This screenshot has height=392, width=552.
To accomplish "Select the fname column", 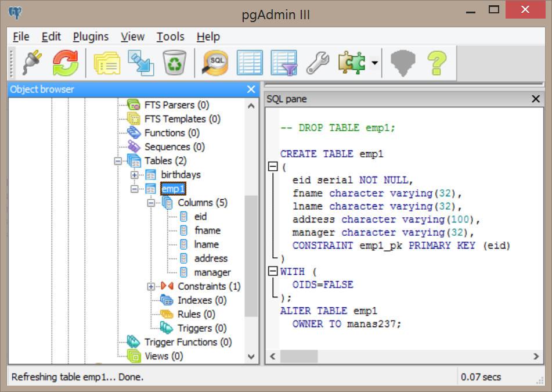I will click(x=207, y=231).
